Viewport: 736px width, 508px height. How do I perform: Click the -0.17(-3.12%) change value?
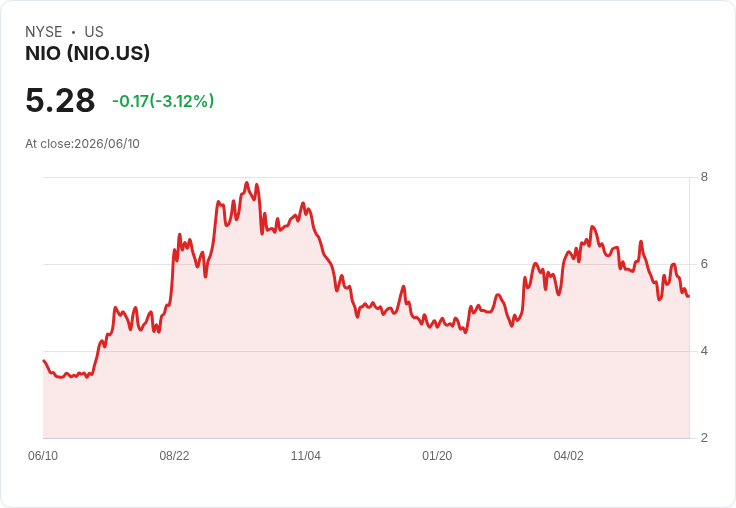[163, 101]
